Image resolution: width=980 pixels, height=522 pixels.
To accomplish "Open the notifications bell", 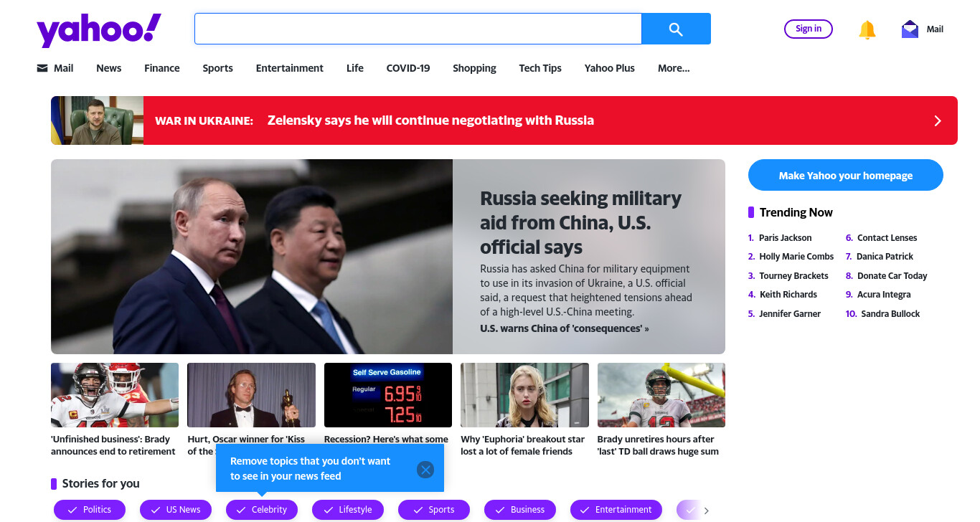I will (867, 29).
